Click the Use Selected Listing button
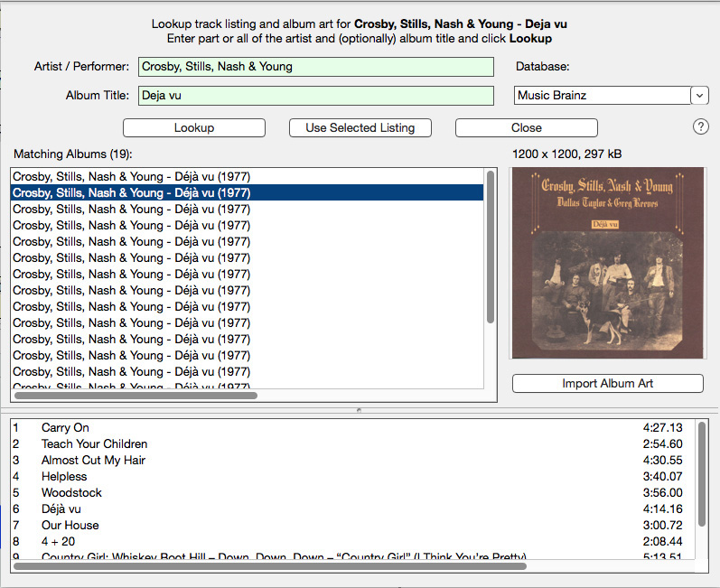720x588 pixels. click(360, 127)
